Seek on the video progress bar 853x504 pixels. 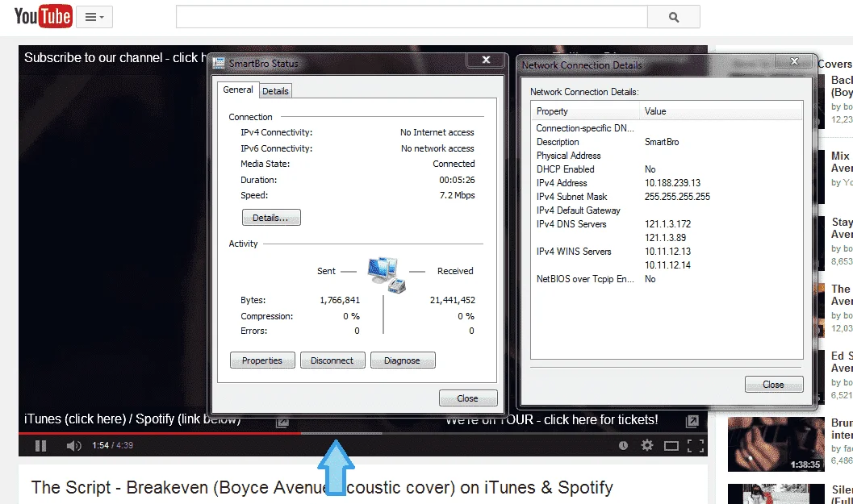pos(363,433)
